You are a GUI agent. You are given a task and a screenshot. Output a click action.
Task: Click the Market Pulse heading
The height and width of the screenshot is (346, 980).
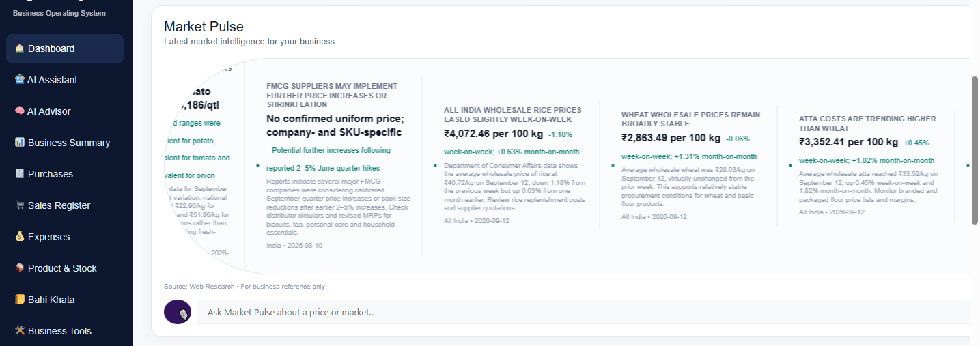204,27
